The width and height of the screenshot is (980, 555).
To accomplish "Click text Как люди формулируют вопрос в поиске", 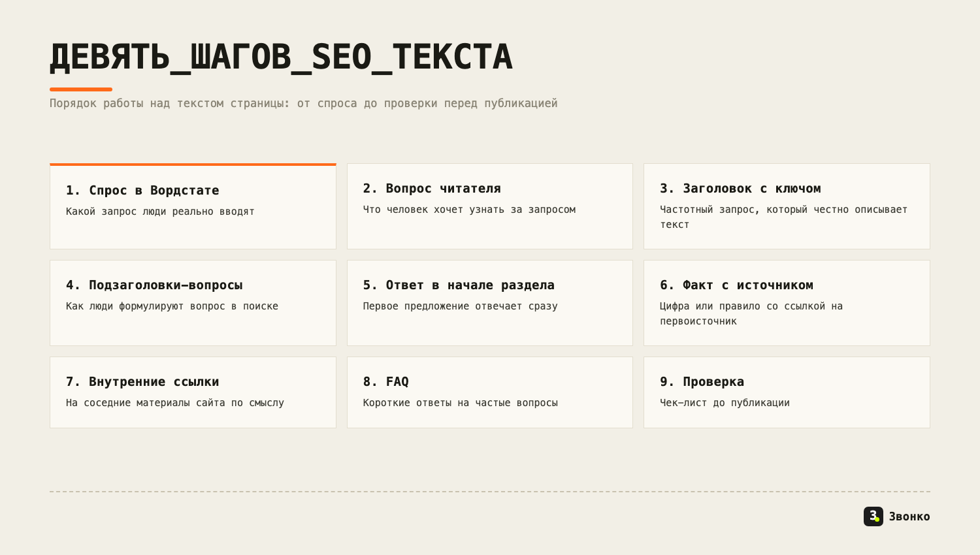I will point(172,306).
